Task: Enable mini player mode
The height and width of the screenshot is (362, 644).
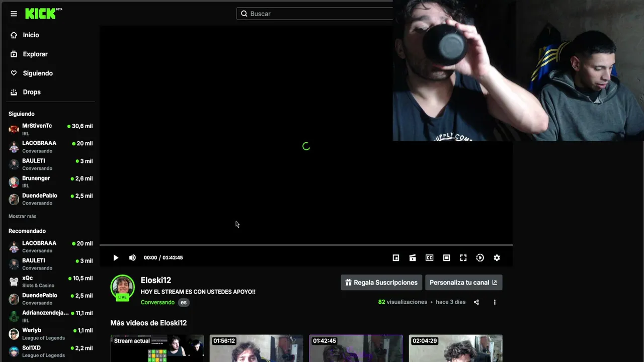Action: 396,258
